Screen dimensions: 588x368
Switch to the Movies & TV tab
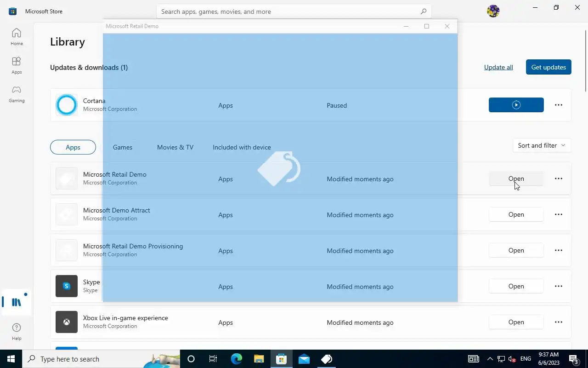175,147
